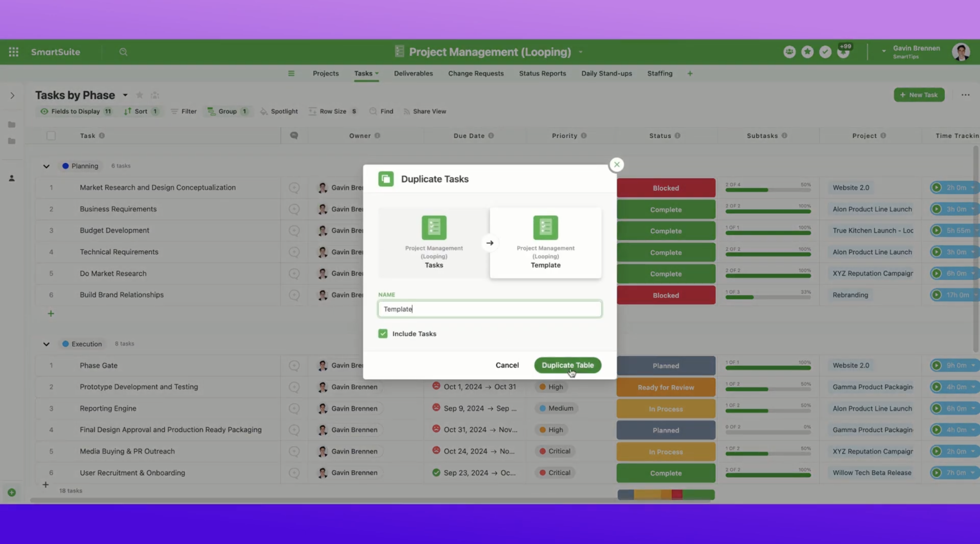The image size is (980, 544).
Task: Open the members icon in top header
Action: (x=789, y=52)
